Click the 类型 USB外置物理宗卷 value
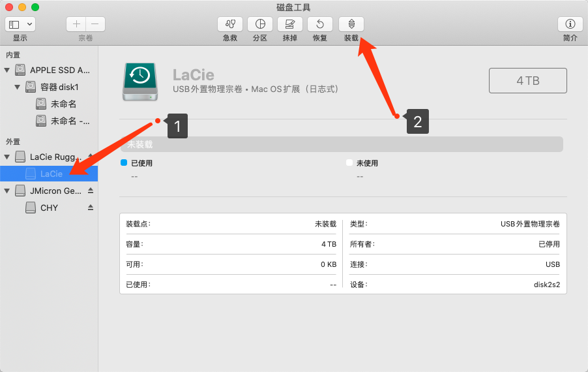The image size is (588, 372). pyautogui.click(x=530, y=224)
